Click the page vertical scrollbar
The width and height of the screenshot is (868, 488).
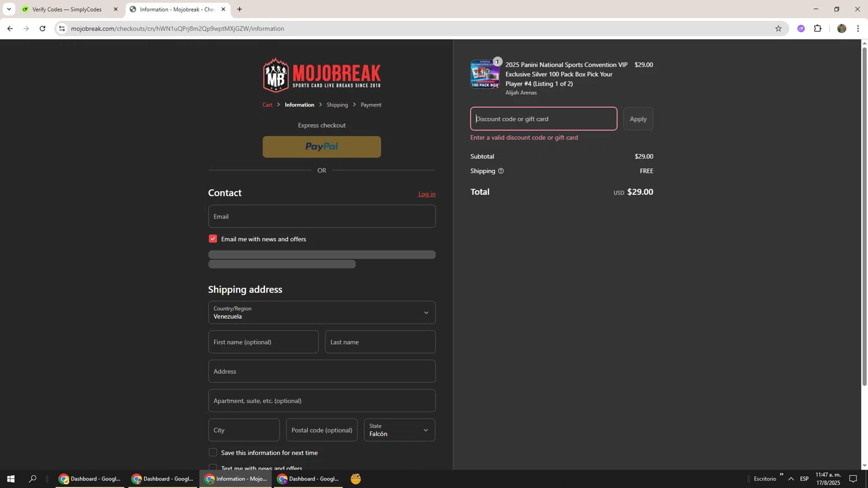865,217
